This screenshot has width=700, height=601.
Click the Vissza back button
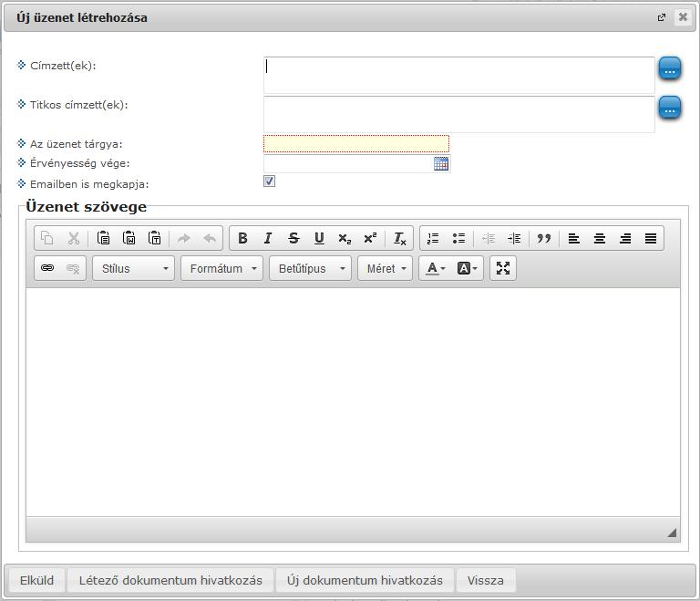(x=485, y=580)
